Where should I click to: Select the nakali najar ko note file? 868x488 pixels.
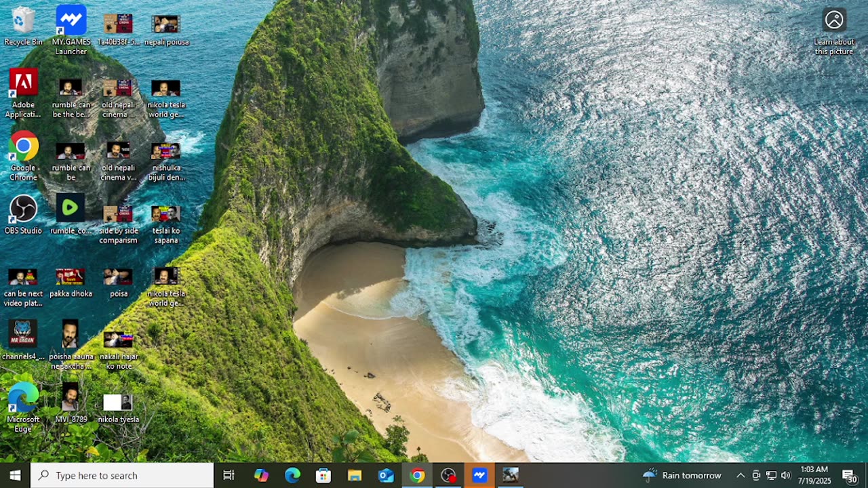[118, 350]
